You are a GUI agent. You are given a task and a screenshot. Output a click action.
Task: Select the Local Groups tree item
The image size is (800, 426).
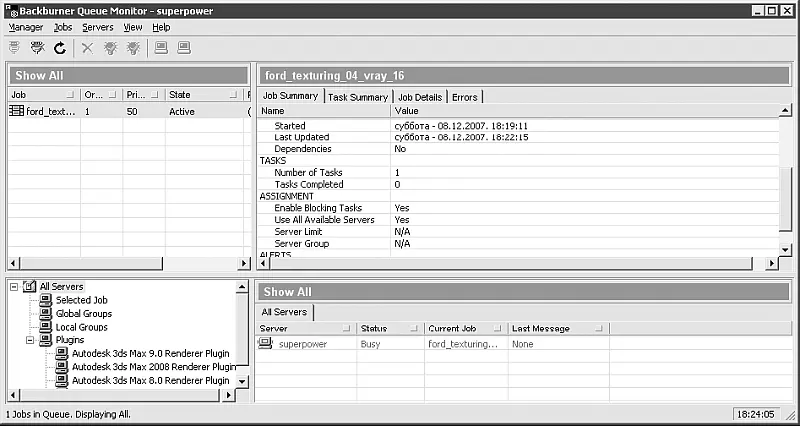coord(82,327)
